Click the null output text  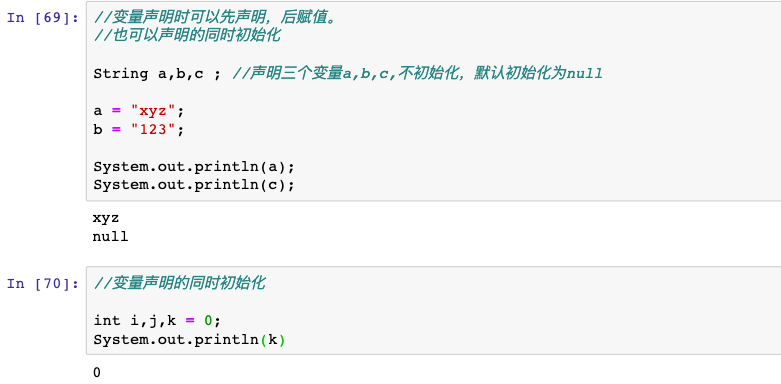(111, 237)
